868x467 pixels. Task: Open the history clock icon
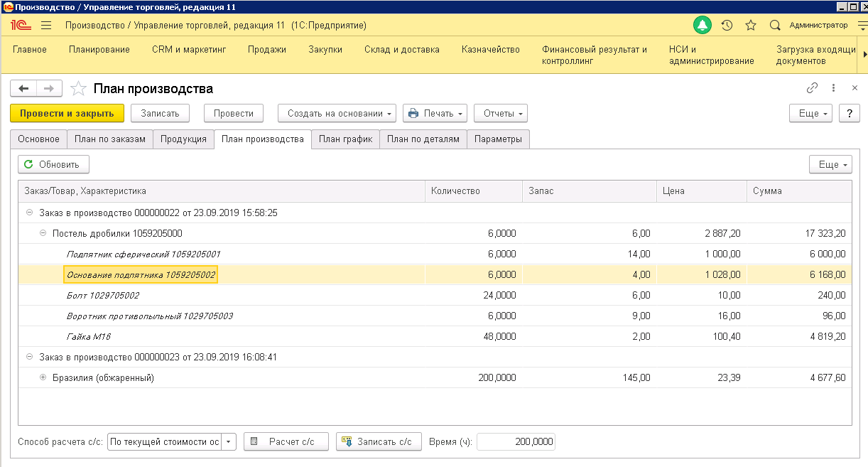click(x=727, y=26)
